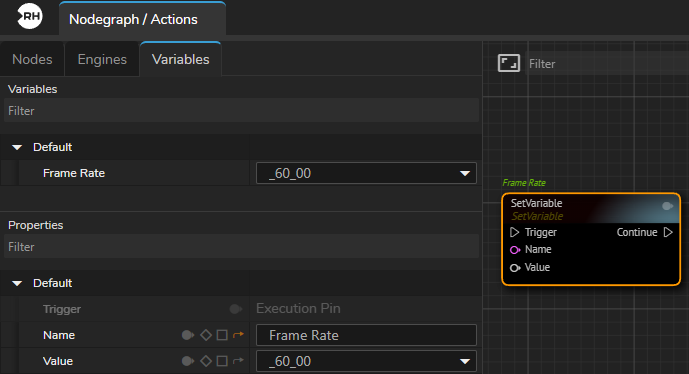Click the Trigger property label

pyautogui.click(x=62, y=309)
